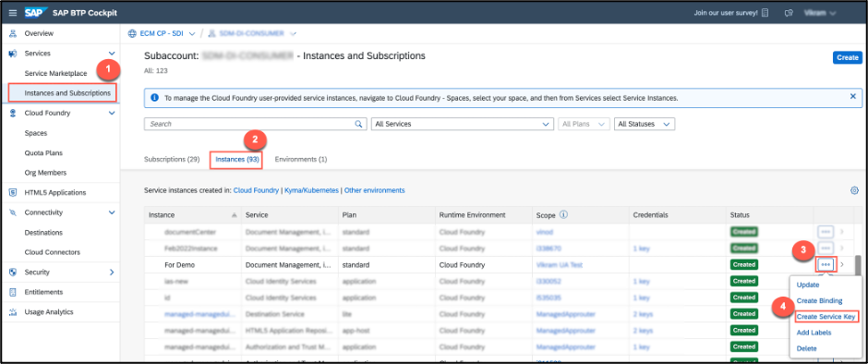Viewport: 868px width, 364px height.
Task: Click the info icon in the message strip
Action: [x=154, y=98]
